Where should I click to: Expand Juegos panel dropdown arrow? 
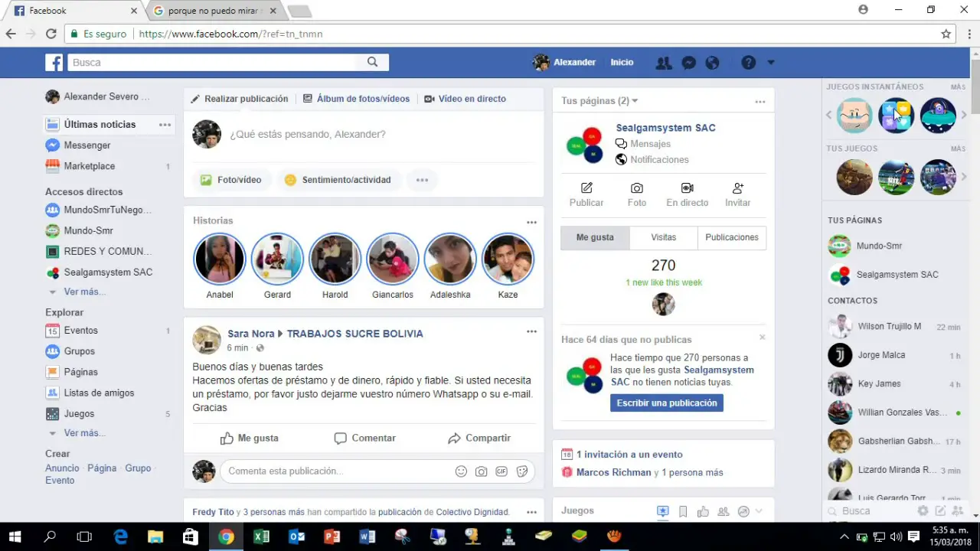(759, 511)
